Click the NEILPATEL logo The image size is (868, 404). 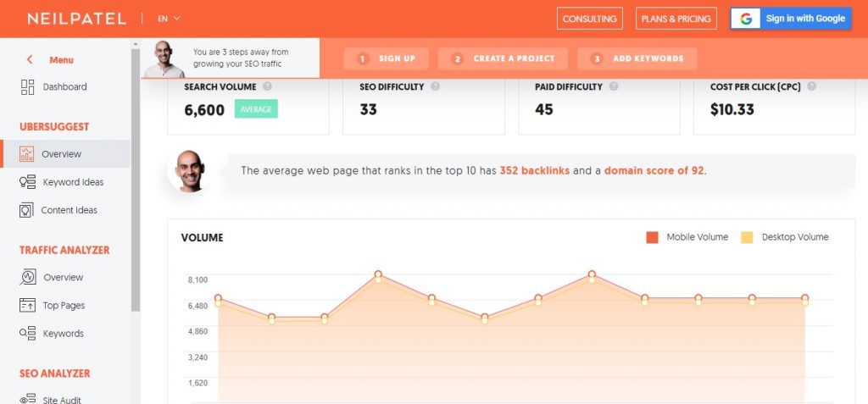tap(77, 19)
